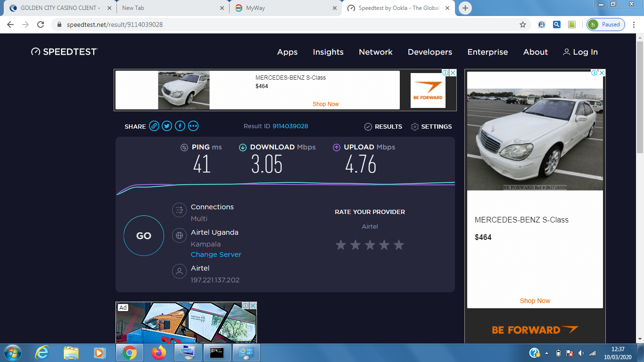
Task: Open more share options ellipsis icon
Action: (x=193, y=126)
